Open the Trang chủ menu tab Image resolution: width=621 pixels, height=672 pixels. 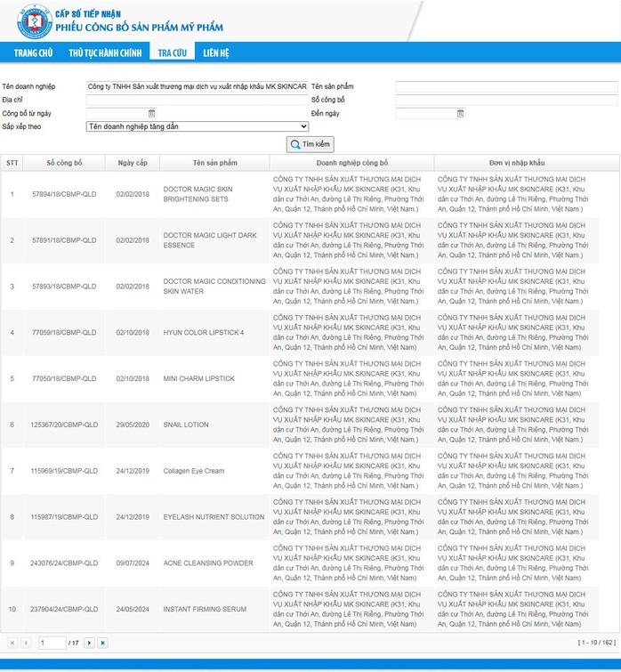[33, 53]
